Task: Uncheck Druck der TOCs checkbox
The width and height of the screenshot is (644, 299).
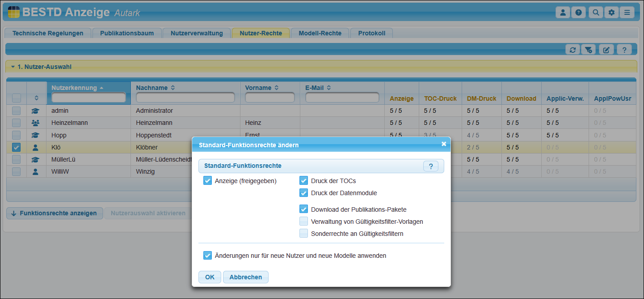Action: coord(304,181)
